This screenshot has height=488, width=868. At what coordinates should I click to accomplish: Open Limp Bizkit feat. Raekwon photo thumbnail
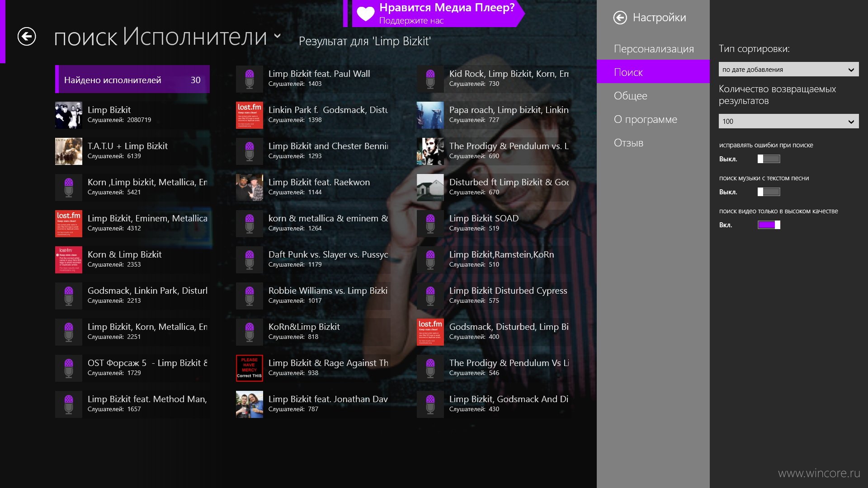point(250,188)
